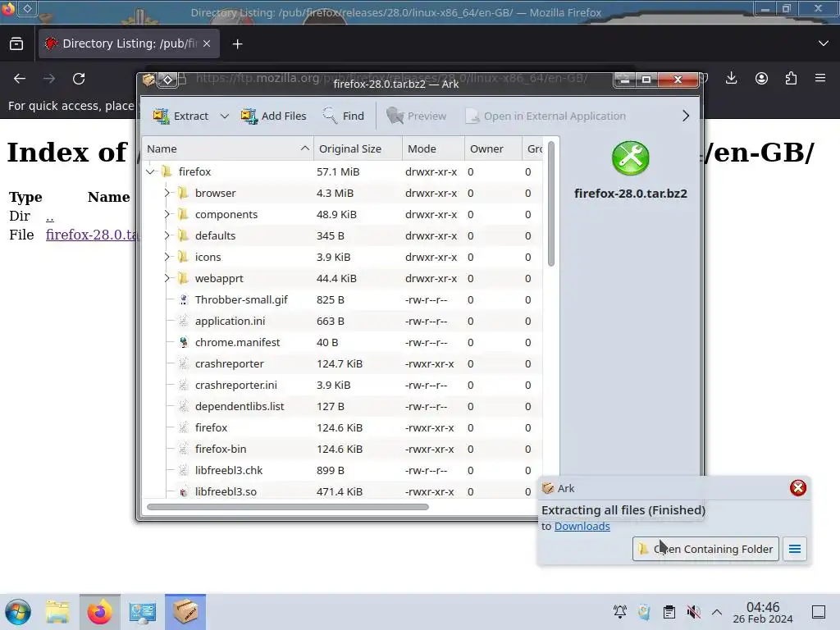Select the application.ini file row

pos(343,321)
